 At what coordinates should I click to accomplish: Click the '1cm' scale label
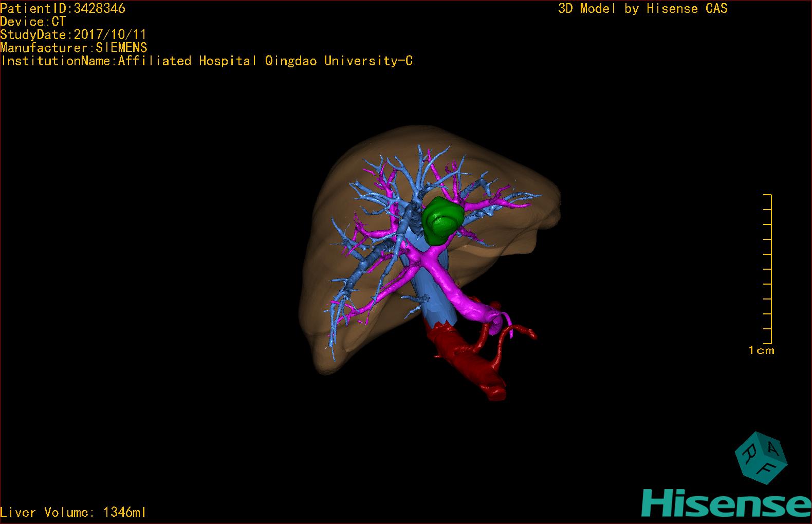761,350
